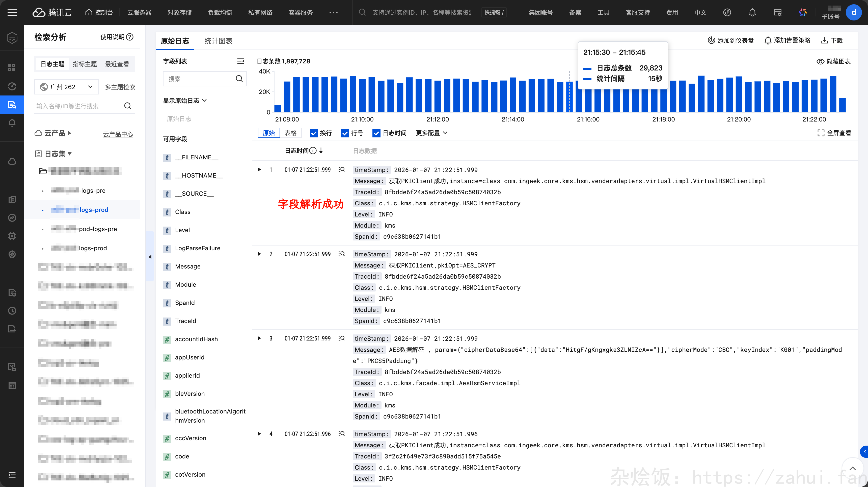Click the first bar in log count histogram
This screenshot has height=487, width=868.
coord(278,108)
